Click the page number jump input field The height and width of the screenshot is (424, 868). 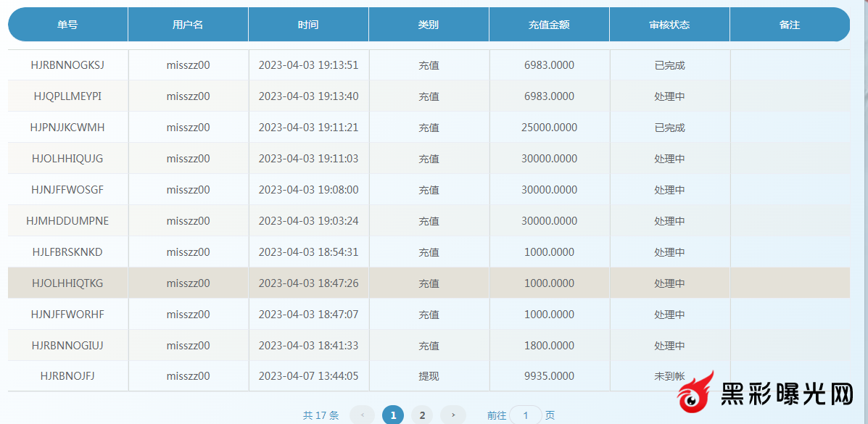point(526,415)
